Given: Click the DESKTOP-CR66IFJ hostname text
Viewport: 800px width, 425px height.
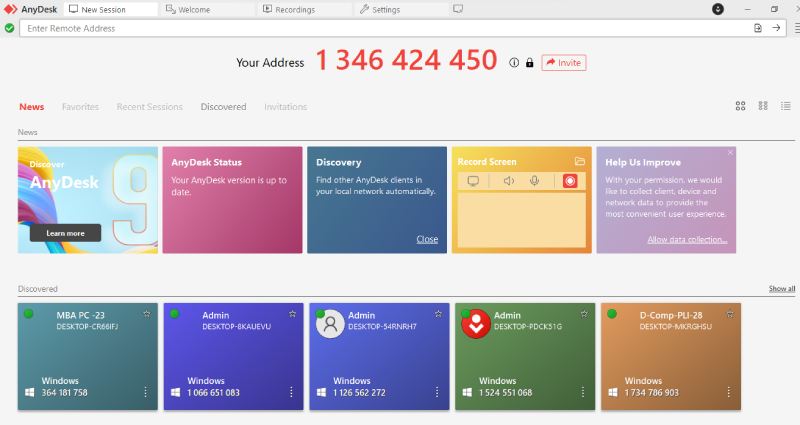Looking at the screenshot, I should pos(87,327).
